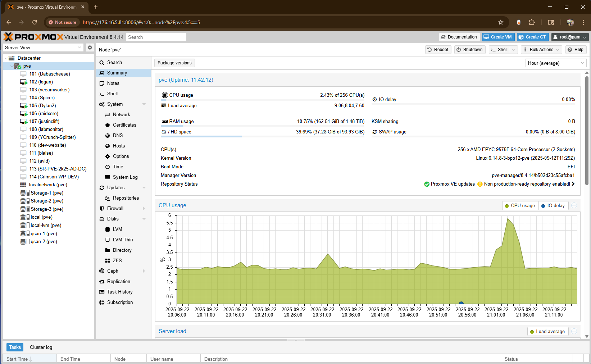Open the Server View selector dropdown
The height and width of the screenshot is (364, 591).
43,47
